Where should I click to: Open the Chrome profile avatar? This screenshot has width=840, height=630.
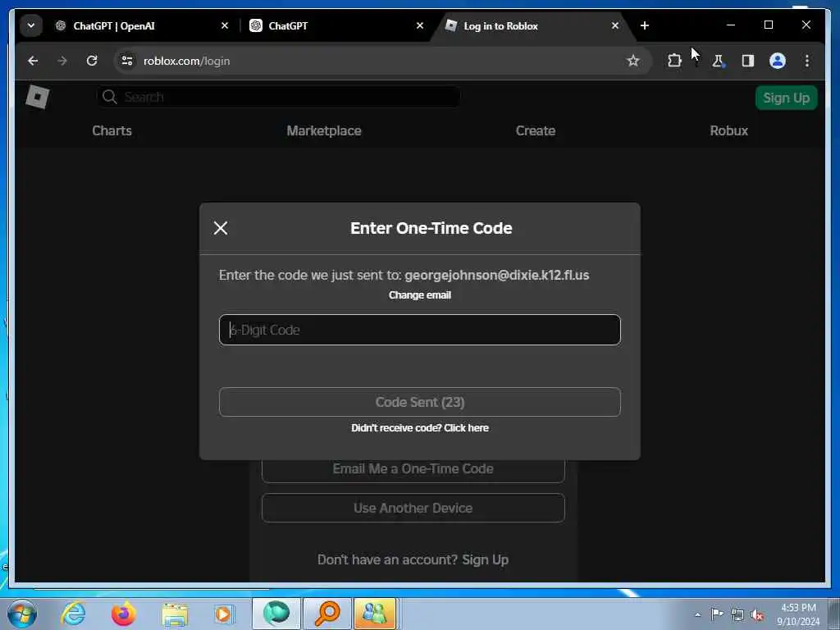(x=778, y=61)
